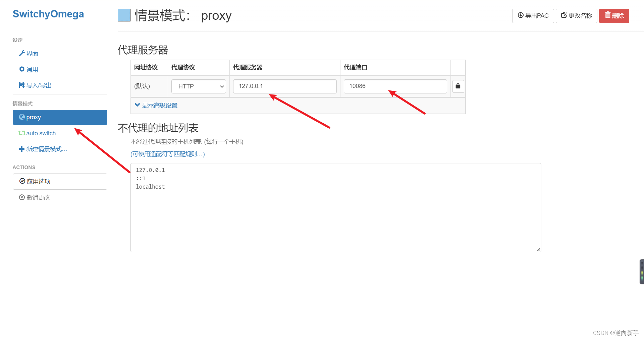The height and width of the screenshot is (339, 644).
Task: Click the trash icon on 删除
Action: (608, 15)
